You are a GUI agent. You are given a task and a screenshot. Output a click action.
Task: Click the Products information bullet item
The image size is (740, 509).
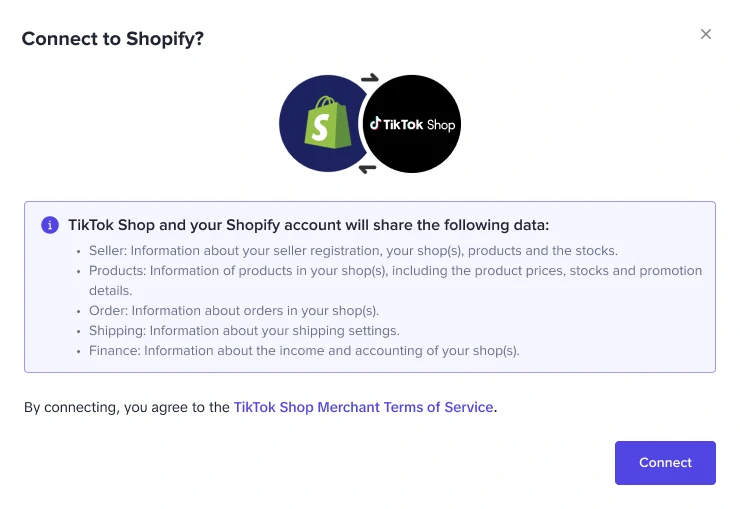pyautogui.click(x=395, y=270)
